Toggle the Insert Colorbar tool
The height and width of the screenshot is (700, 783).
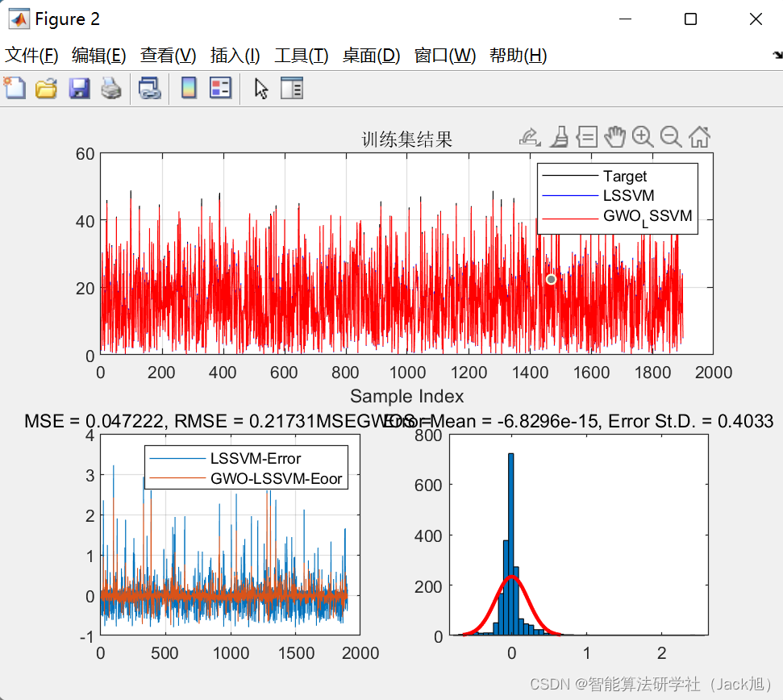[x=188, y=88]
